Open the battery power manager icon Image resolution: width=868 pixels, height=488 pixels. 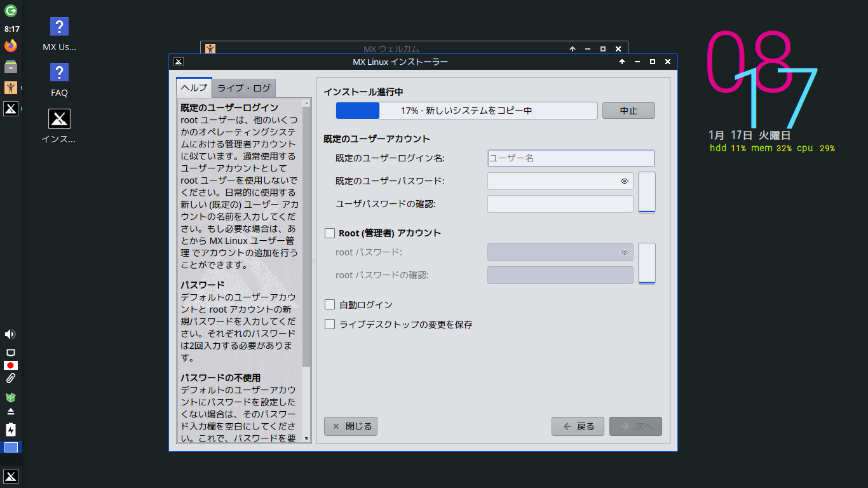[x=11, y=430]
